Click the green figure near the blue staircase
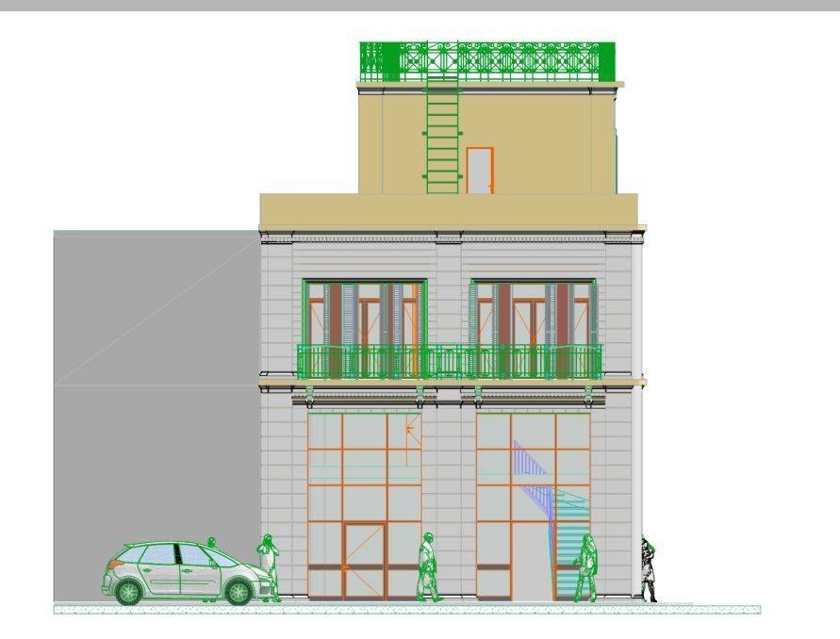 (585, 566)
